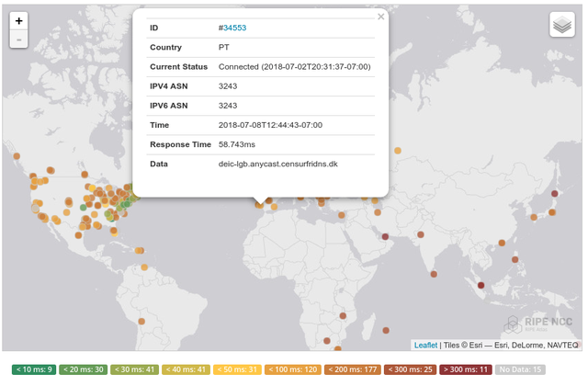Select the < 40 ms: 41 legend swatch

click(186, 369)
